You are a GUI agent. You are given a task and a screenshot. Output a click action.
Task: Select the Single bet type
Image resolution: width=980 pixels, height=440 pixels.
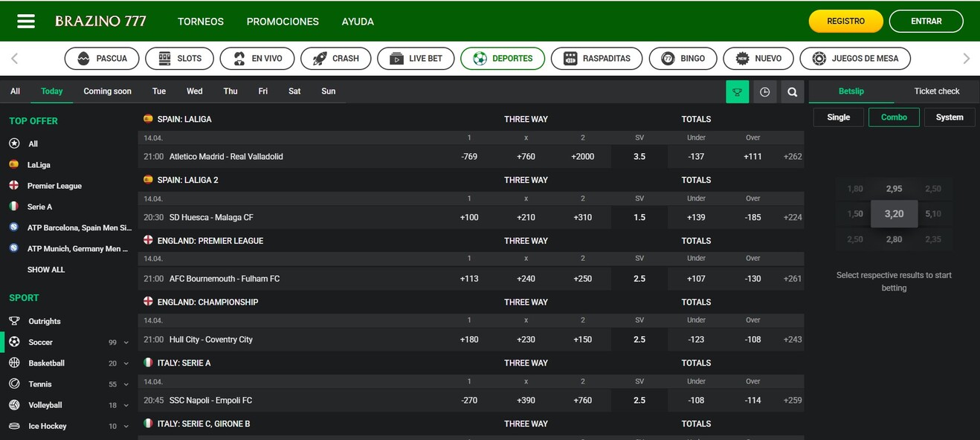tap(838, 117)
